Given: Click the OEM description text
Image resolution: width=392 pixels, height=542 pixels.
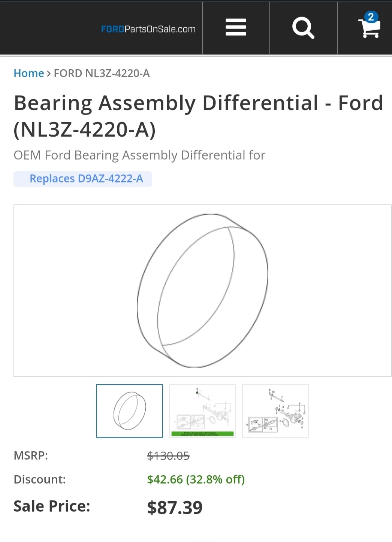Looking at the screenshot, I should [x=139, y=155].
